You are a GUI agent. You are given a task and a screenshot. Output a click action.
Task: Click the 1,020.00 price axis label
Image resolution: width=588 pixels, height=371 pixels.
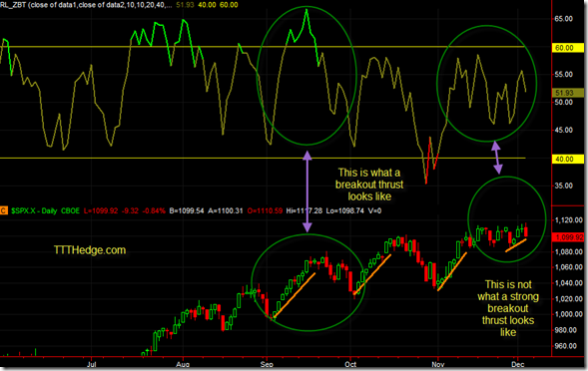pos(569,298)
